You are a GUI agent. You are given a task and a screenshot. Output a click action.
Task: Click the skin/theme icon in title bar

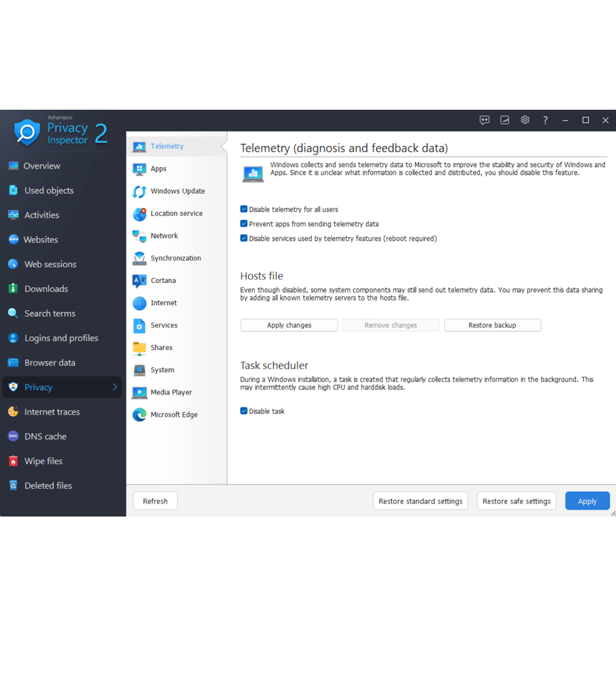pos(505,120)
